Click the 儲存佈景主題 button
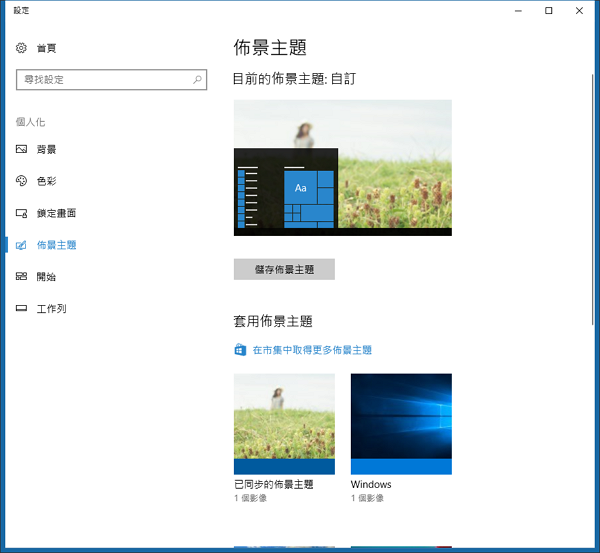 284,269
